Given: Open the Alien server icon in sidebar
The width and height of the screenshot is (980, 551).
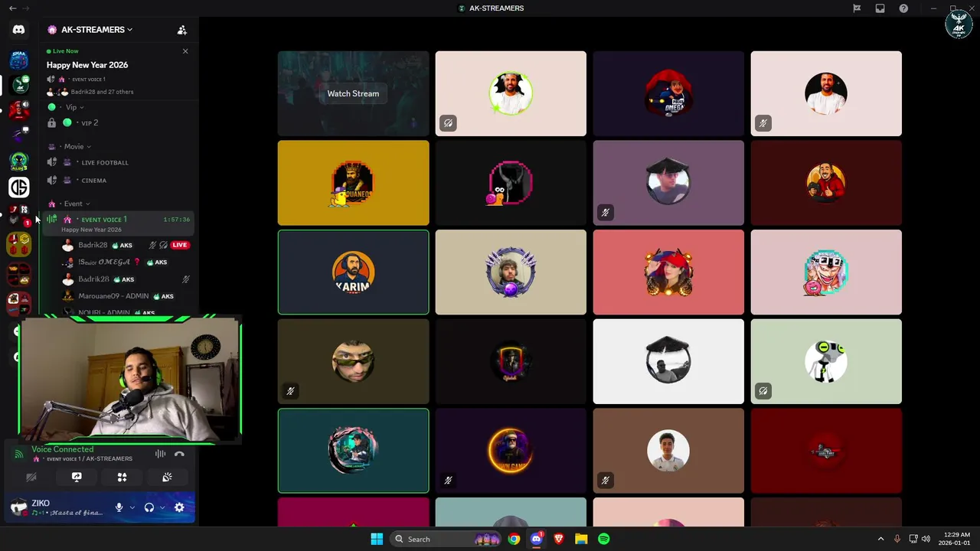Looking at the screenshot, I should click(18, 161).
